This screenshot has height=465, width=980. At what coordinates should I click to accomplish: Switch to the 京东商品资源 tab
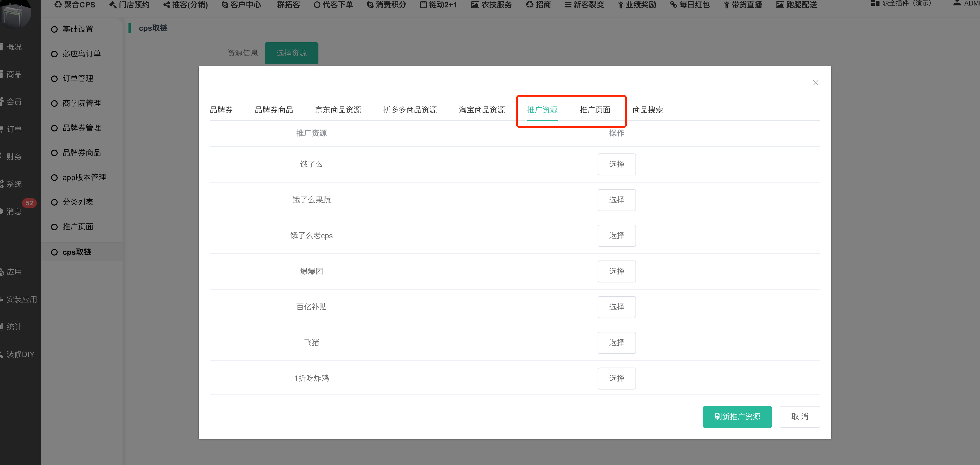point(338,110)
